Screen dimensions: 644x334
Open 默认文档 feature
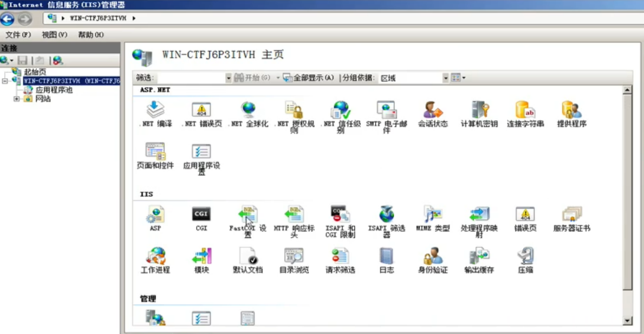click(248, 260)
